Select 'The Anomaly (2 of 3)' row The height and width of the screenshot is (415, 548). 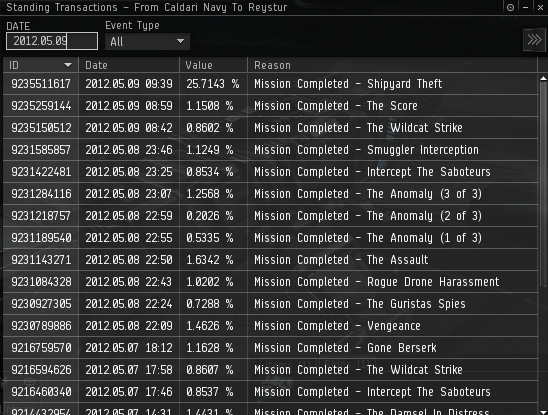coord(270,216)
